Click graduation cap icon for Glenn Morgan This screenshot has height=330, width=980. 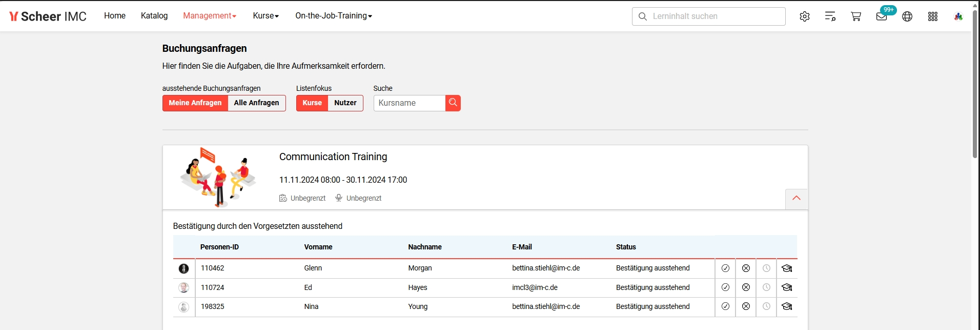coord(787,268)
